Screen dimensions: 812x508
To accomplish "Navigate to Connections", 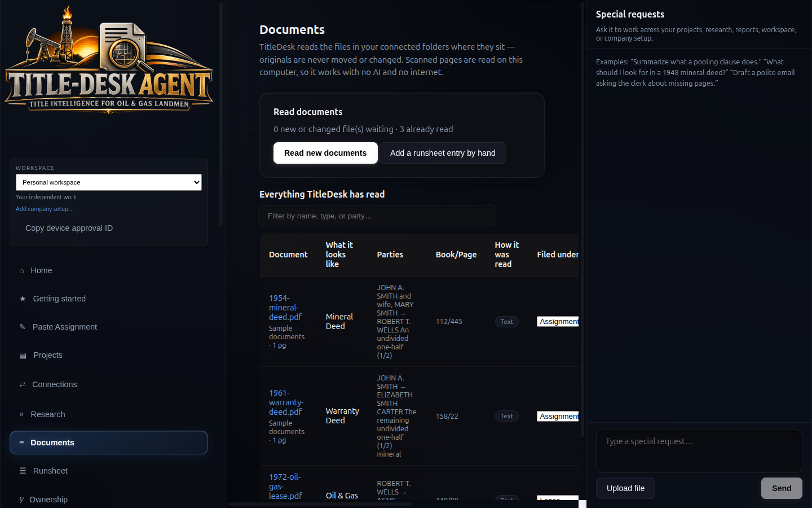I will [x=109, y=384].
